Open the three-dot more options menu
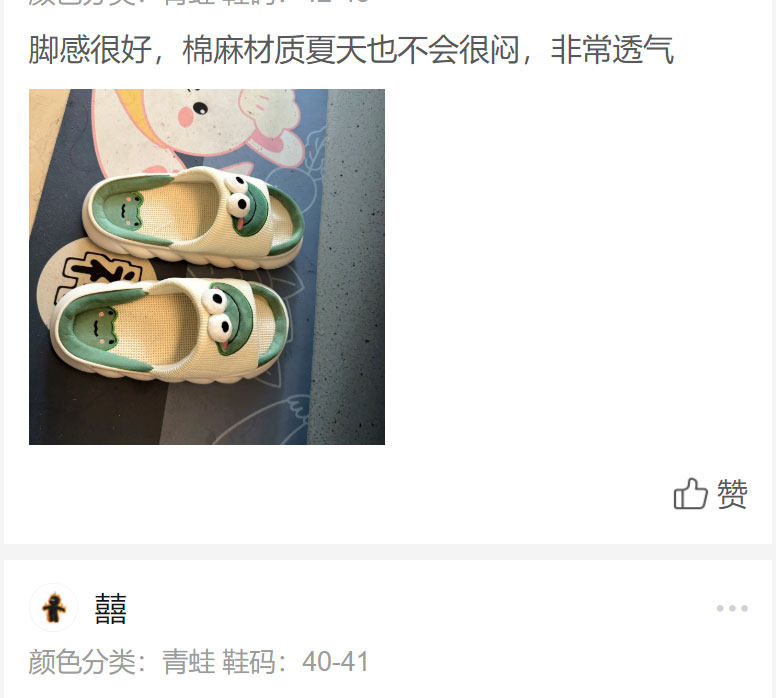 [732, 608]
